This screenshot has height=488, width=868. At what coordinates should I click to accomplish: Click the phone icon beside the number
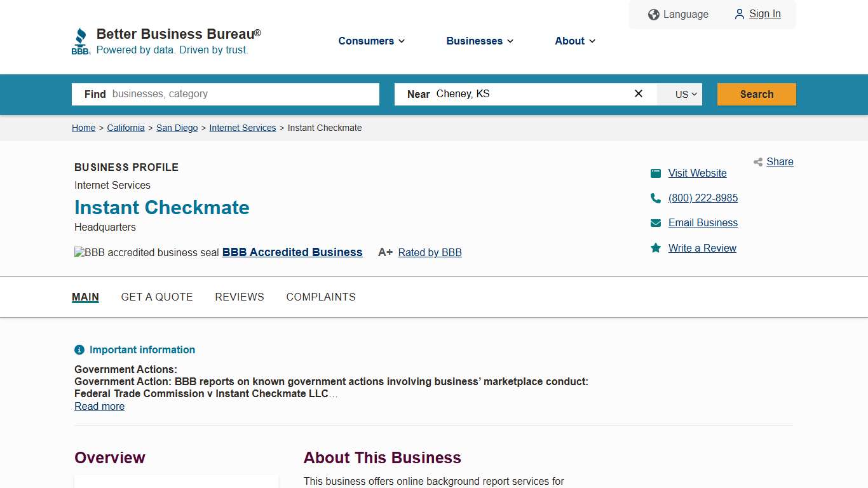[x=656, y=198]
